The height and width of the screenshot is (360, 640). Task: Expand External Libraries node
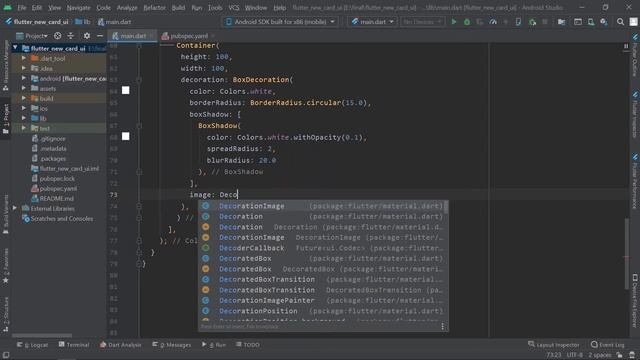(15, 208)
